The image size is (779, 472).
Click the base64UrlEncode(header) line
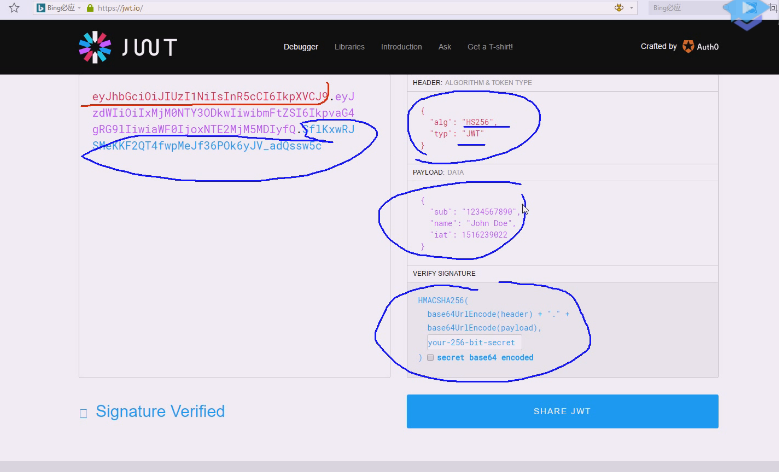[x=498, y=314]
